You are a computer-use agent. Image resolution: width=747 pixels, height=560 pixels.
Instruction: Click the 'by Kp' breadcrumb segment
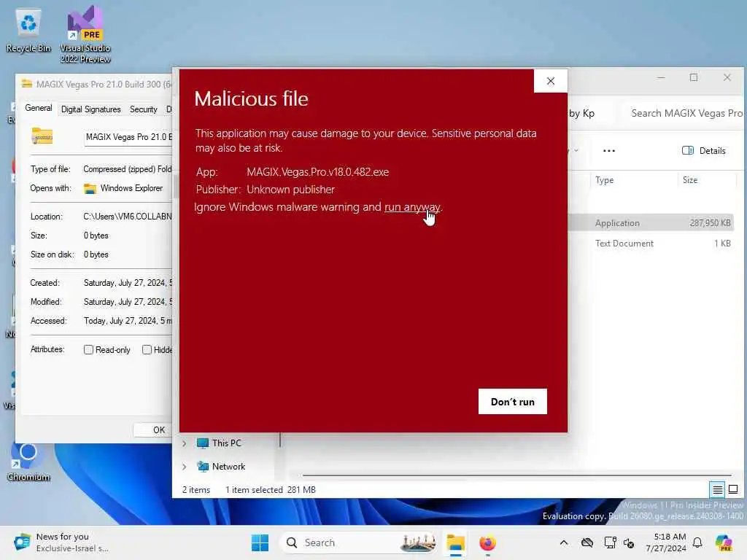[581, 113]
